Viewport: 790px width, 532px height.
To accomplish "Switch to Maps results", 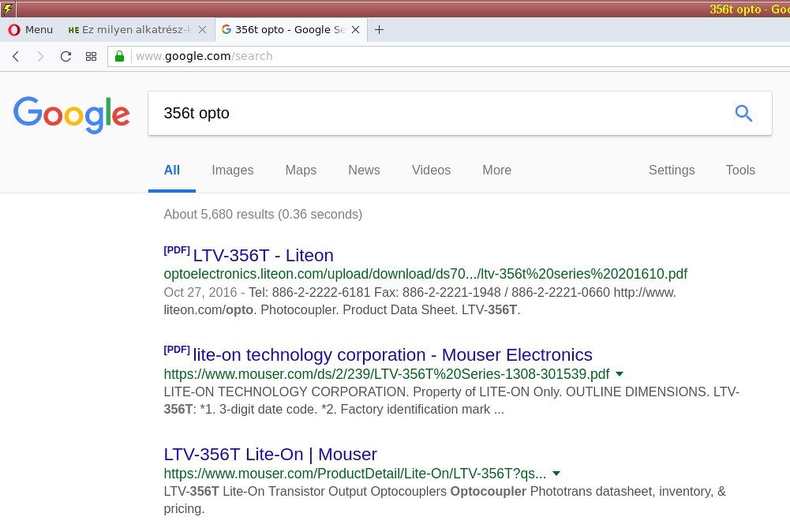I will pyautogui.click(x=301, y=170).
